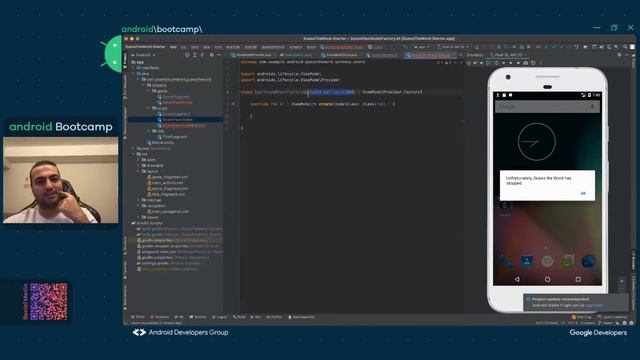Open the app drawer in emulator dock
The width and height of the screenshot is (640, 360).
(x=547, y=261)
